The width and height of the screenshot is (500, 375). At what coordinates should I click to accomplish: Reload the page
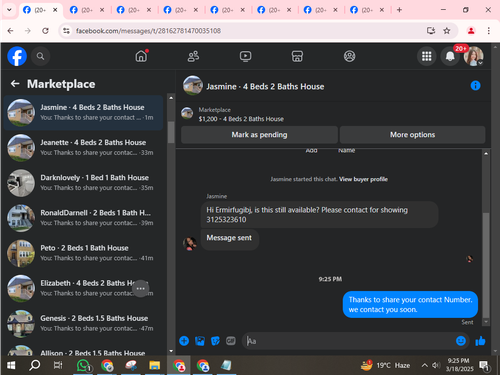45,31
